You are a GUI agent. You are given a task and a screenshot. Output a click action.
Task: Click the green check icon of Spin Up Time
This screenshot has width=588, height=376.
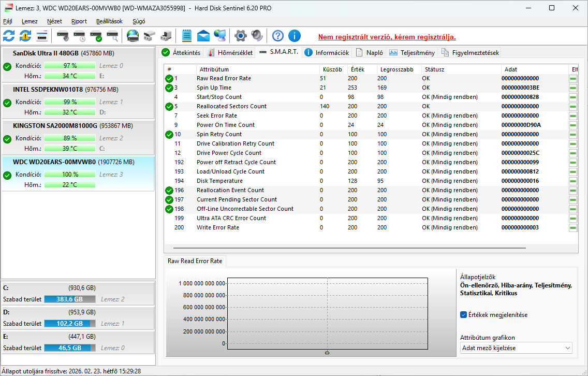point(169,88)
